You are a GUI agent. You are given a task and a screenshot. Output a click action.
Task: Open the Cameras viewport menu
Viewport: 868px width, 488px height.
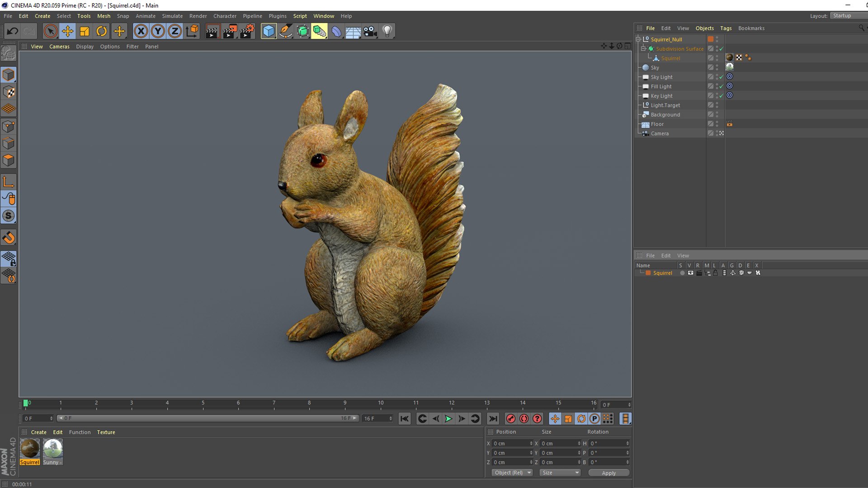tap(59, 47)
